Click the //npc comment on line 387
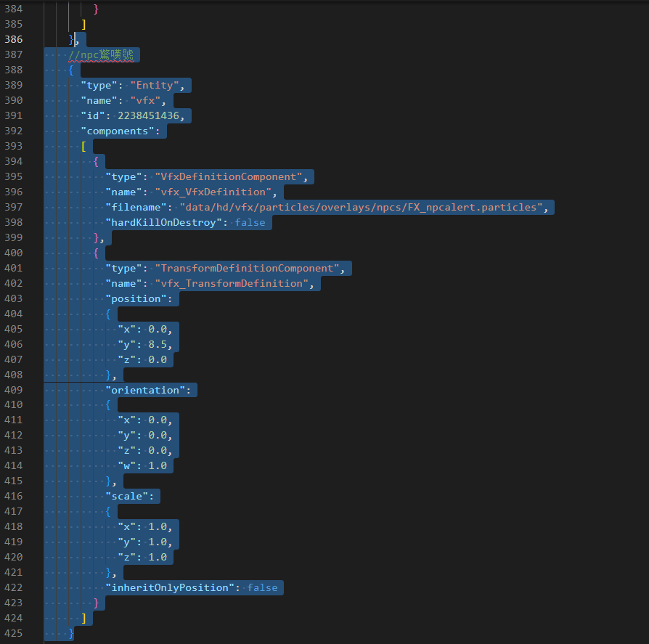This screenshot has width=649, height=644. 101,54
